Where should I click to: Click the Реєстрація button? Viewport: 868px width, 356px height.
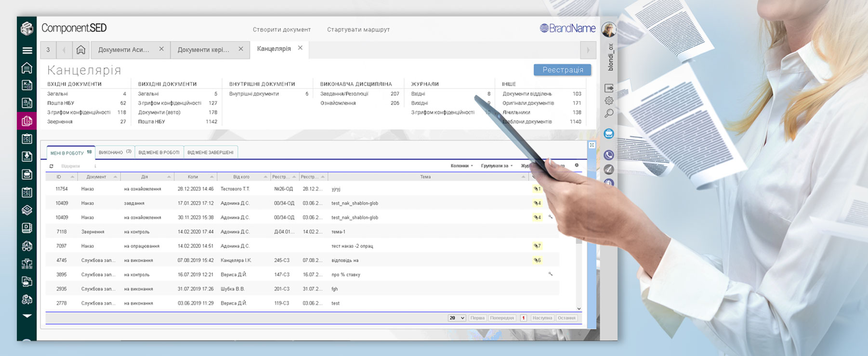pos(563,70)
